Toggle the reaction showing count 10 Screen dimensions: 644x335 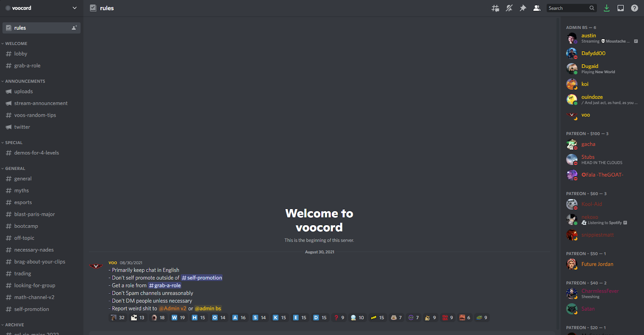pos(357,318)
